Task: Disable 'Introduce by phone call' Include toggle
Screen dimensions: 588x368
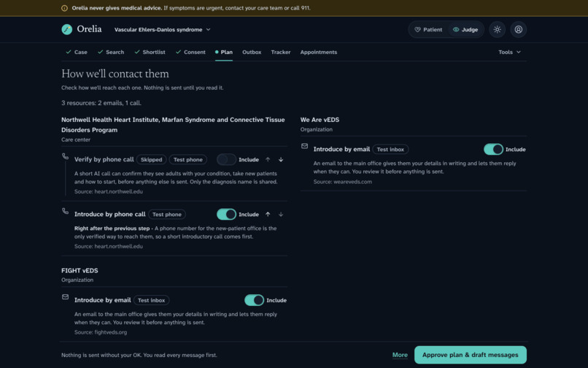Action: (x=226, y=215)
